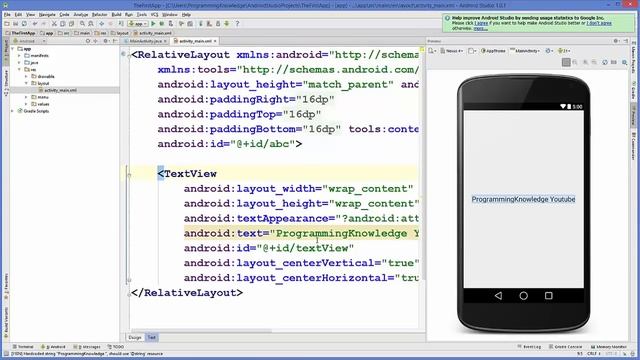Click the Open folder toolbar icon
640x360 pixels.
click(x=7, y=24)
